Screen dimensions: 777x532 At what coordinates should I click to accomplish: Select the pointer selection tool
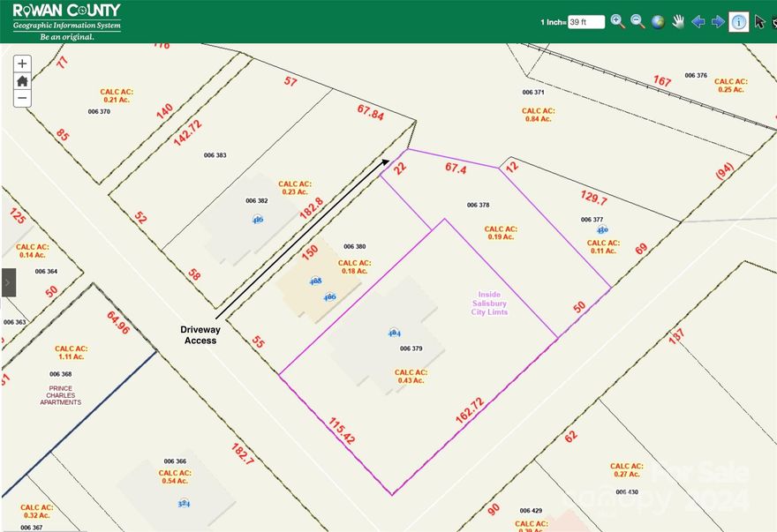tap(758, 21)
